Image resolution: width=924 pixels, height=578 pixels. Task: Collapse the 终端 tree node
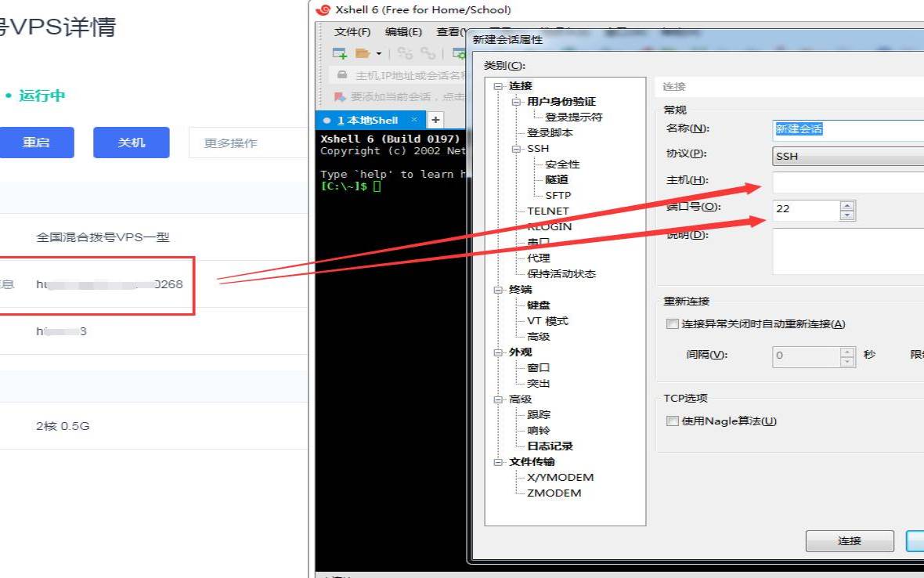point(498,290)
